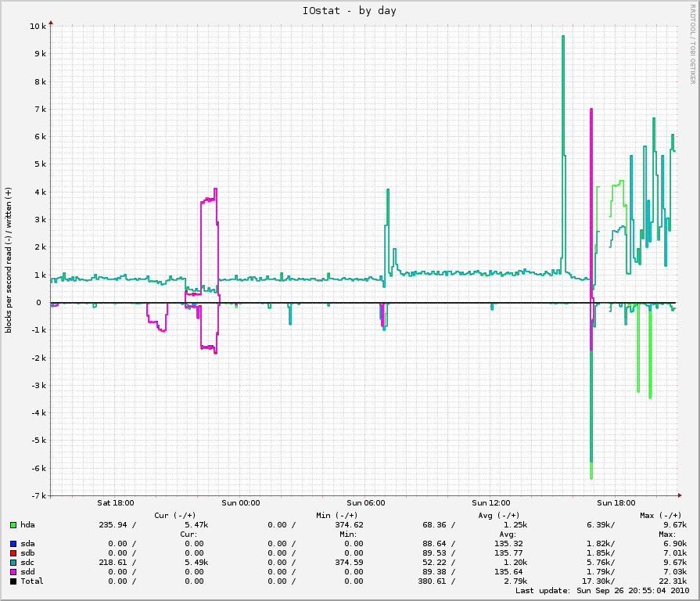Click sdc current read value '218.61'
Viewport: 700px width, 601px height.
click(113, 563)
